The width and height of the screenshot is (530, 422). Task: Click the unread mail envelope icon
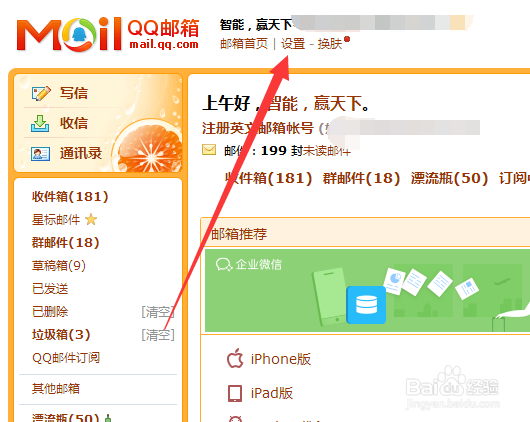[209, 149]
